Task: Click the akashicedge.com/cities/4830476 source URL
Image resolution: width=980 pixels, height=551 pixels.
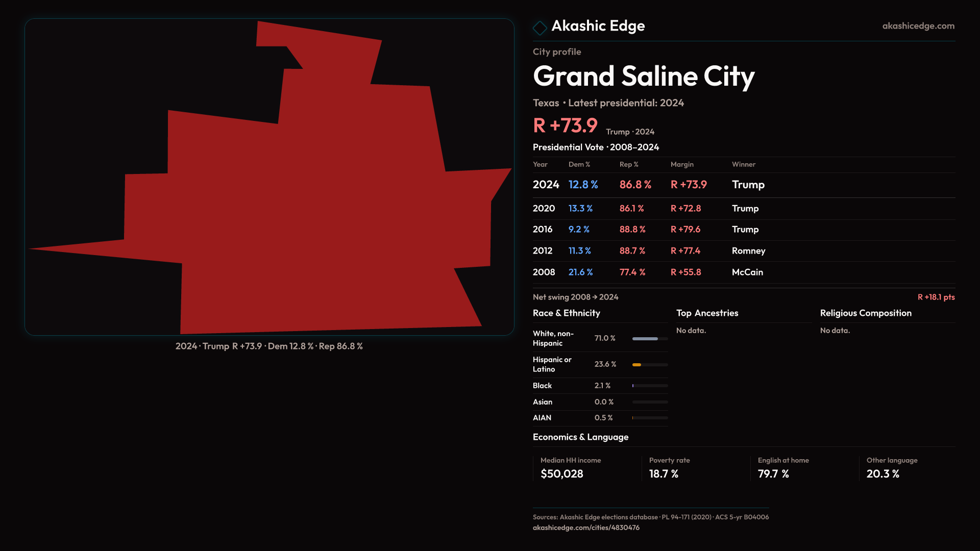Action: coord(585,528)
